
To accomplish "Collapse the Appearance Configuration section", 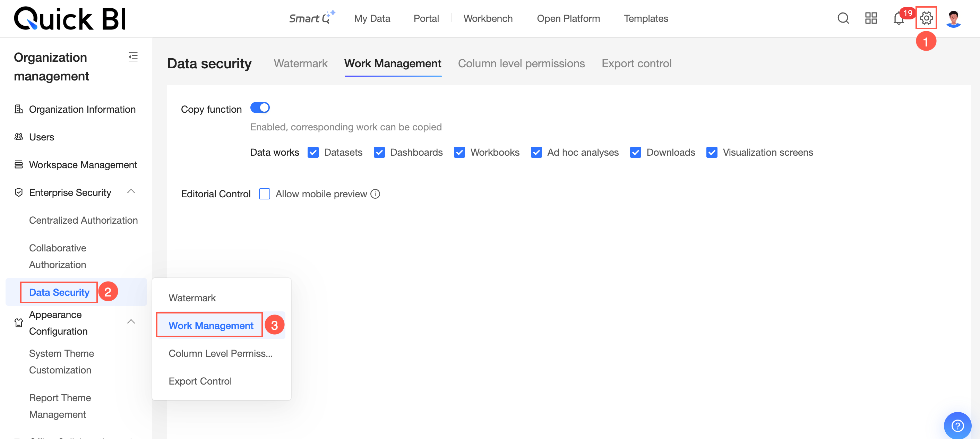I will click(x=131, y=322).
